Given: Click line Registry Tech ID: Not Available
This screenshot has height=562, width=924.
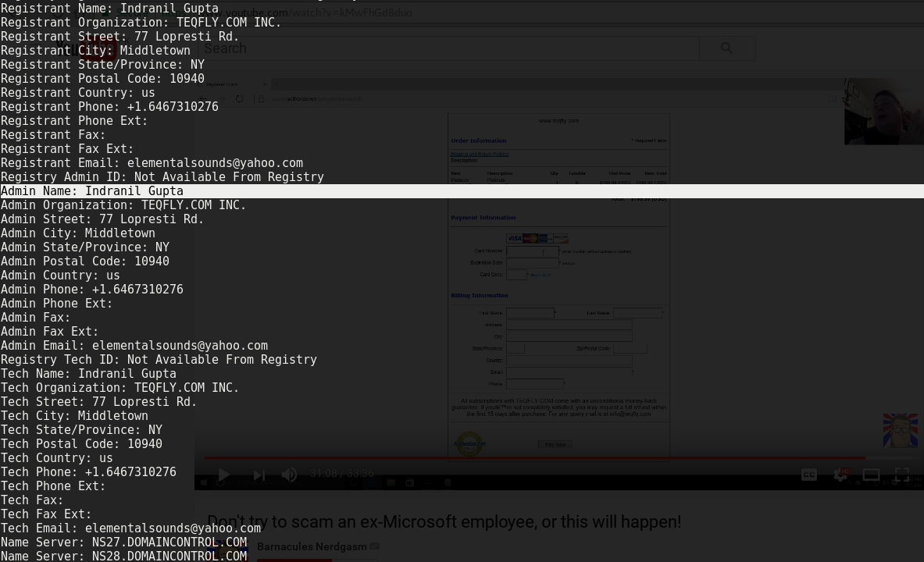Looking at the screenshot, I should (x=159, y=360).
